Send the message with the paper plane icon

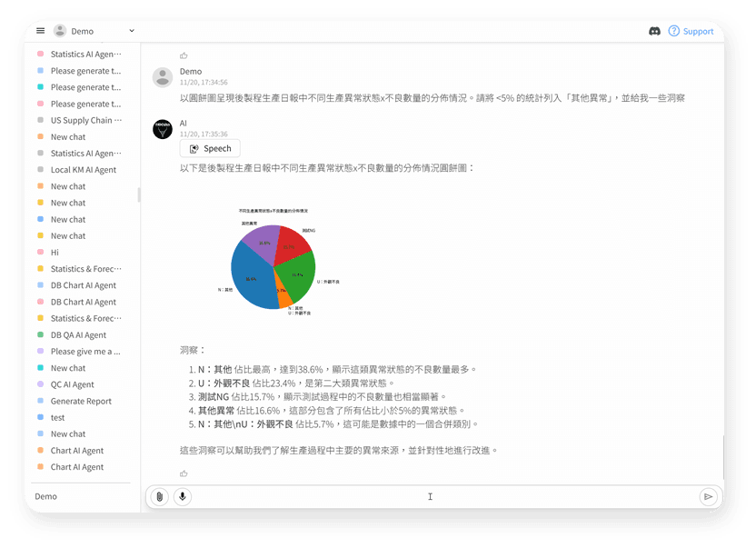pos(710,496)
